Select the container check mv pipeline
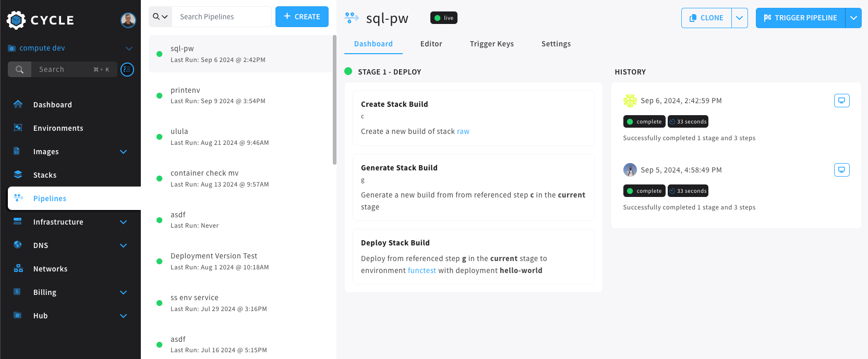This screenshot has width=868, height=359. point(240,178)
